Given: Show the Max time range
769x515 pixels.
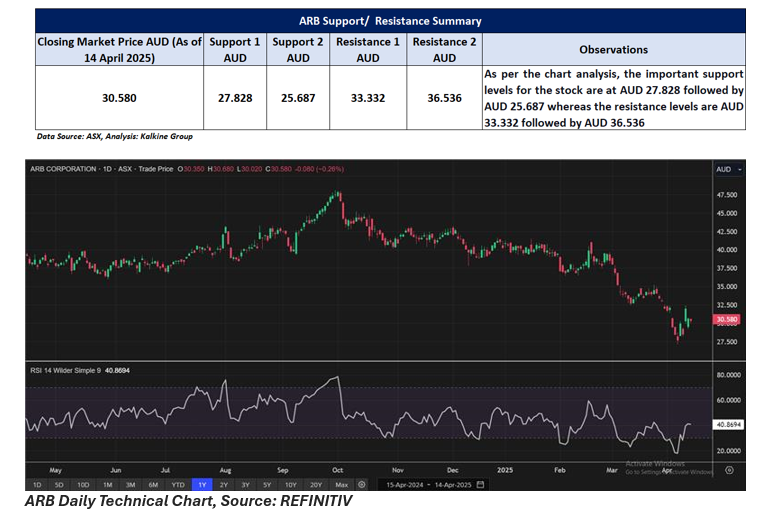Looking at the screenshot, I should point(341,485).
